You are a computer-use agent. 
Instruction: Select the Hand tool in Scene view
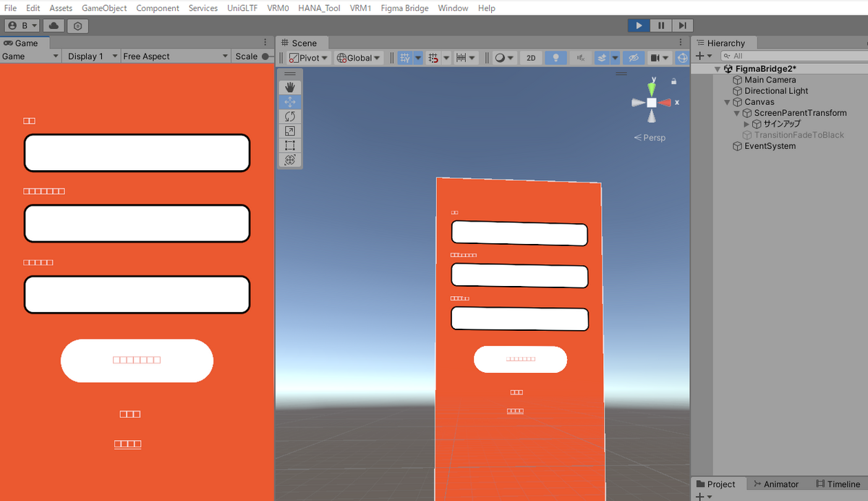coord(289,87)
